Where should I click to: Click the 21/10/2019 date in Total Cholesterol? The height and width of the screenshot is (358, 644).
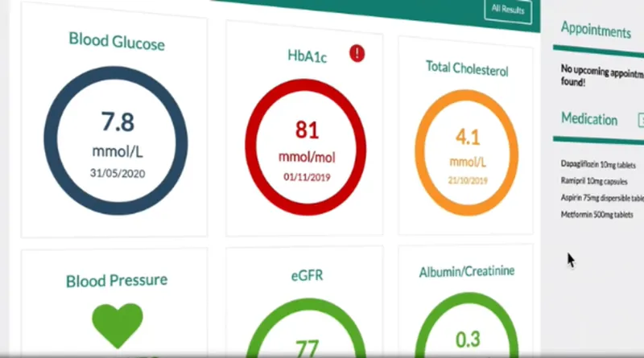(x=468, y=180)
